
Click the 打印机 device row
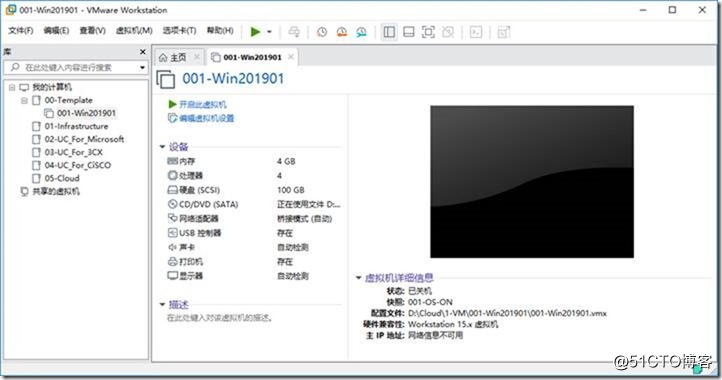click(254, 262)
